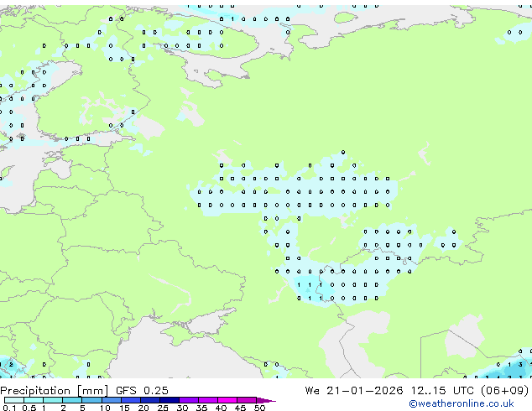Click the large central precipitation band on map
The height and width of the screenshot is (411, 532).
[294, 193]
